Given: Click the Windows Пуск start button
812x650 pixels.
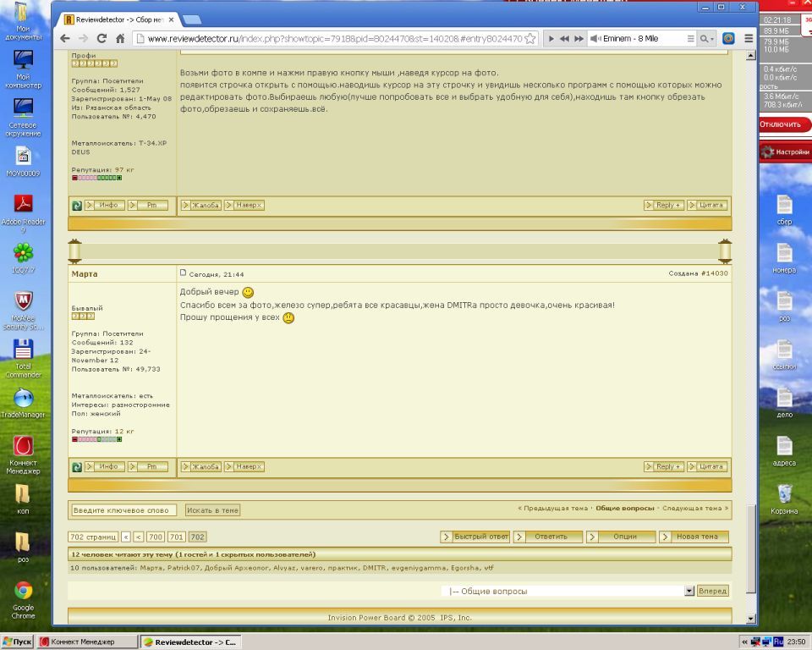Looking at the screenshot, I should coord(18,642).
